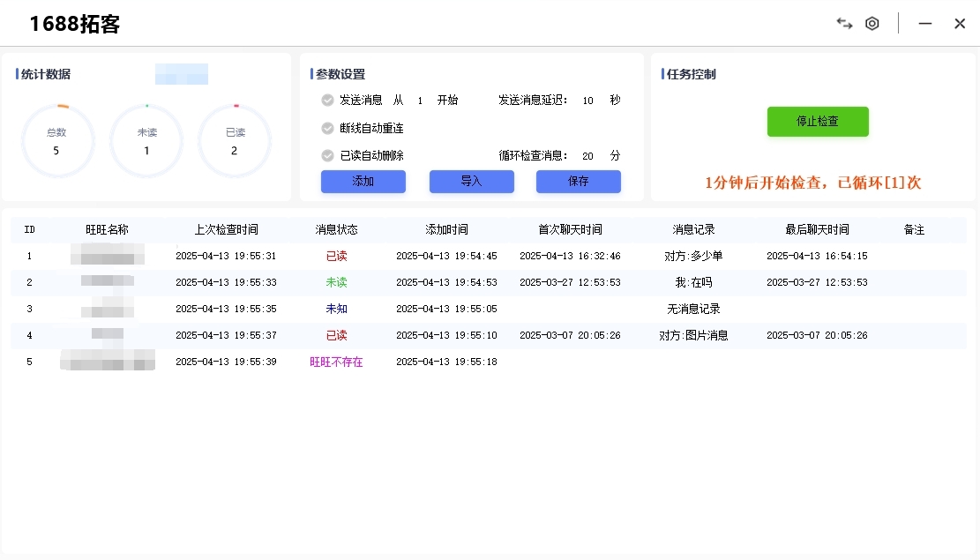The width and height of the screenshot is (980, 560).
Task: Click added time 2025-04-13 19:54:45
Action: point(446,257)
